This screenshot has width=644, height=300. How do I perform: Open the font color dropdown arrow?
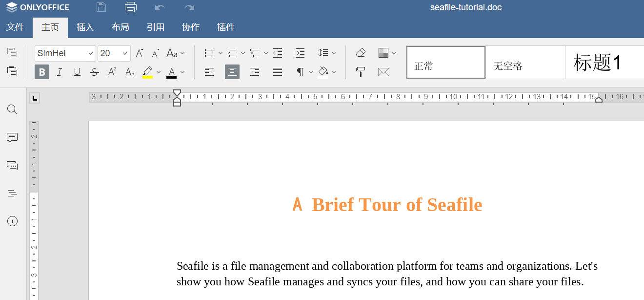coord(182,72)
